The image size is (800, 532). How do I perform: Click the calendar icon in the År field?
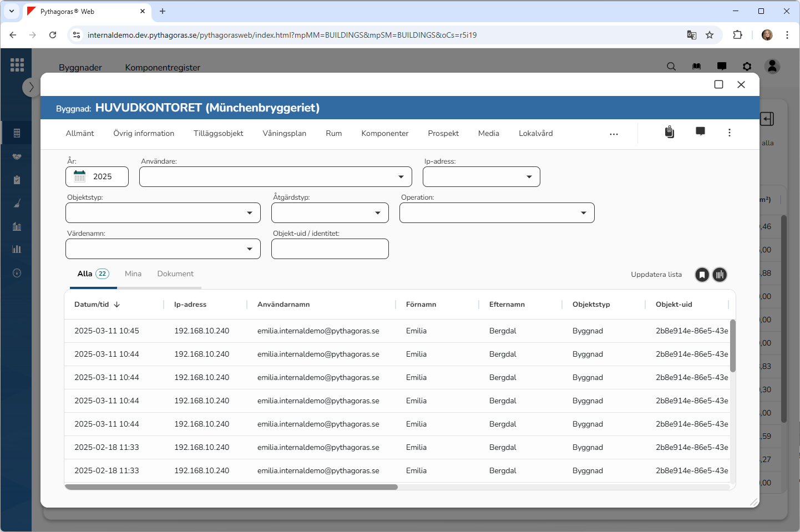pyautogui.click(x=80, y=176)
